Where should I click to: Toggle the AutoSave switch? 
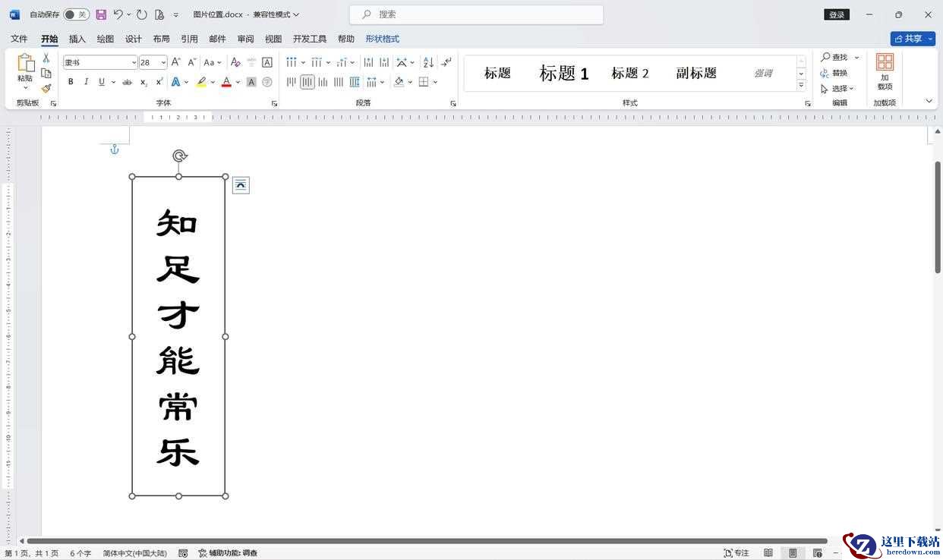(76, 14)
